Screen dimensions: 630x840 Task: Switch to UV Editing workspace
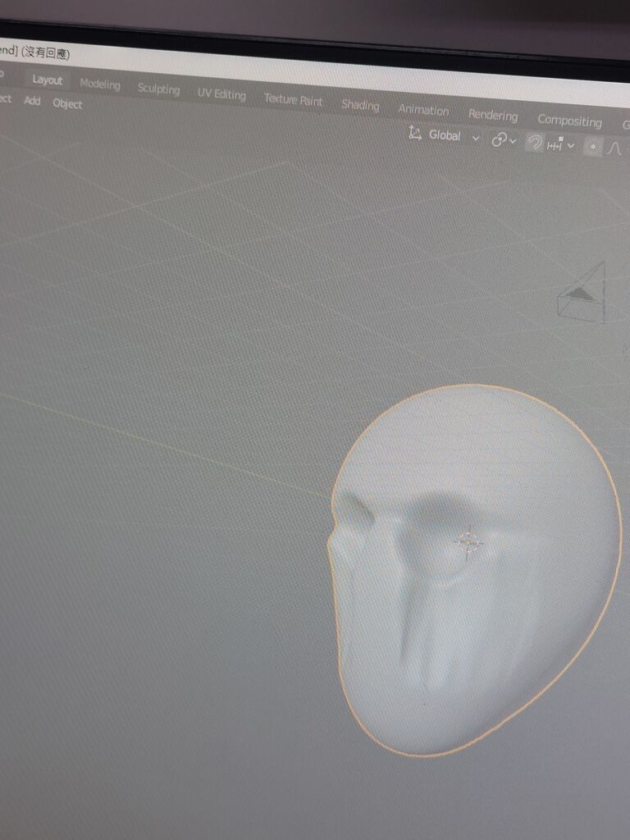coord(221,94)
